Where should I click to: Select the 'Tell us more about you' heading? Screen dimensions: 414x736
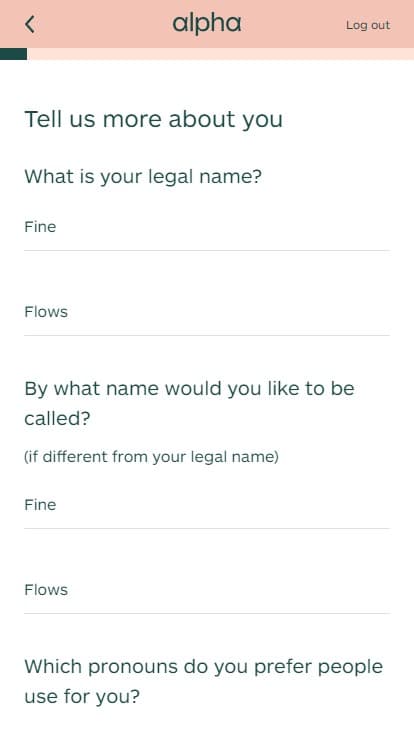click(153, 119)
